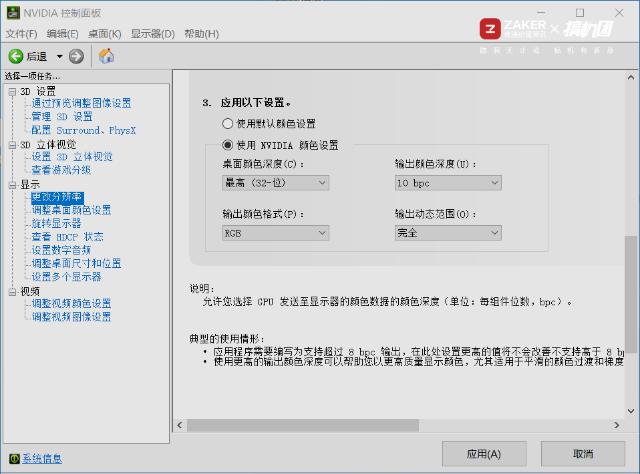This screenshot has width=640, height=474.
Task: Select 使用默认颜色设置 radio button
Action: pyautogui.click(x=227, y=123)
